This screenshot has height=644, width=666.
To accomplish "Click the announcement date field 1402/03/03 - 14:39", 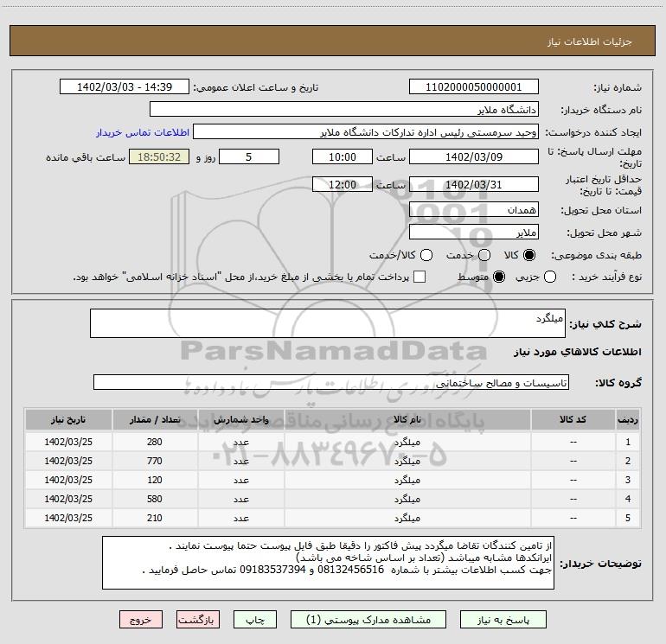I will tap(125, 87).
